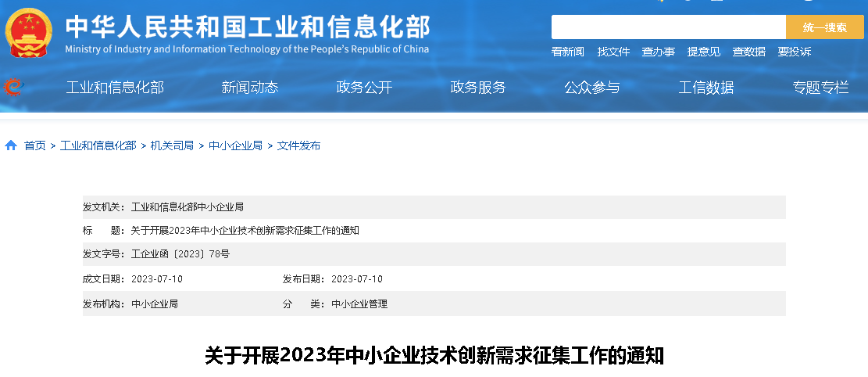Go to 中小企业局 in breadcrumb
The image size is (868, 377).
click(x=235, y=145)
